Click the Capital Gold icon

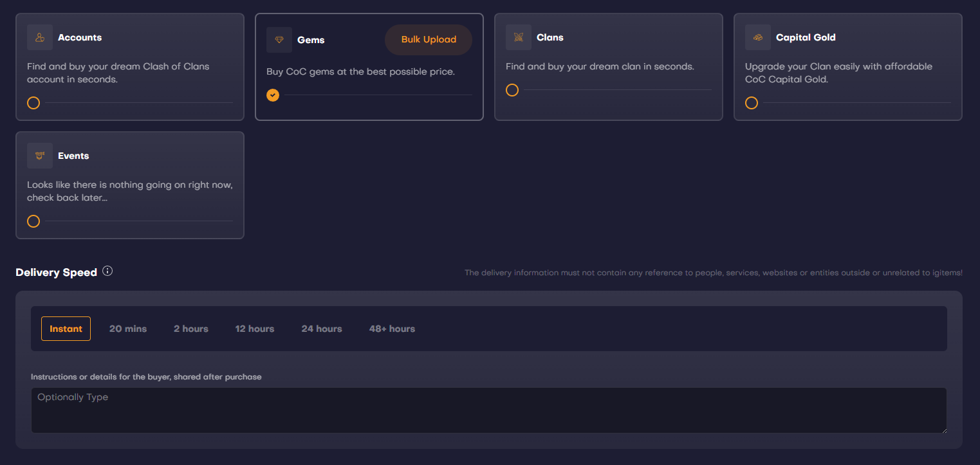point(758,37)
